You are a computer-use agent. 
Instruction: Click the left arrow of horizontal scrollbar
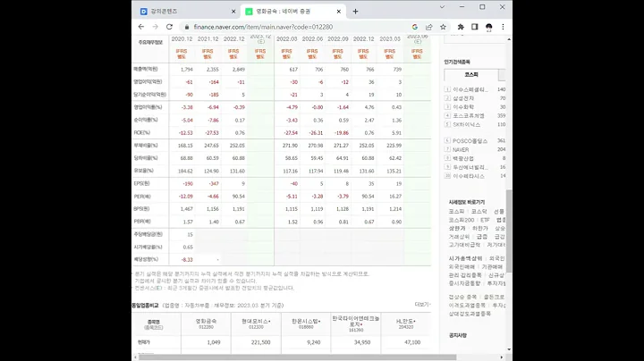[x=135, y=357]
